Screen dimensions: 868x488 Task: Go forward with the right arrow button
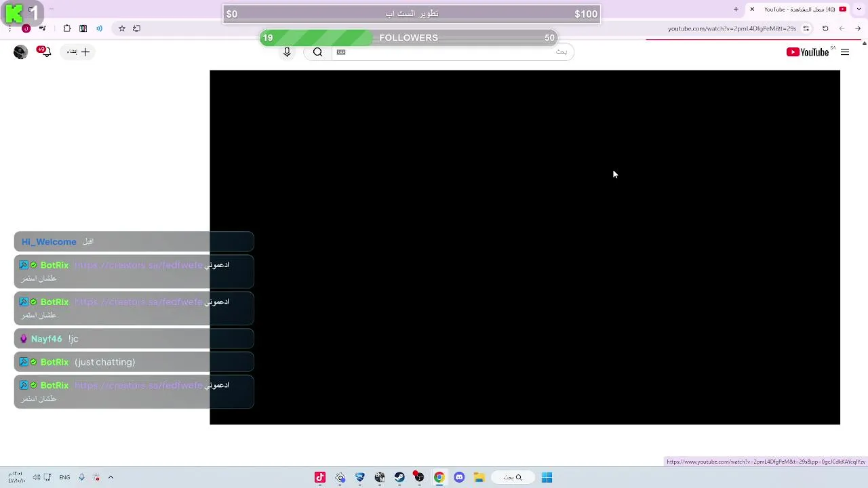pos(858,28)
